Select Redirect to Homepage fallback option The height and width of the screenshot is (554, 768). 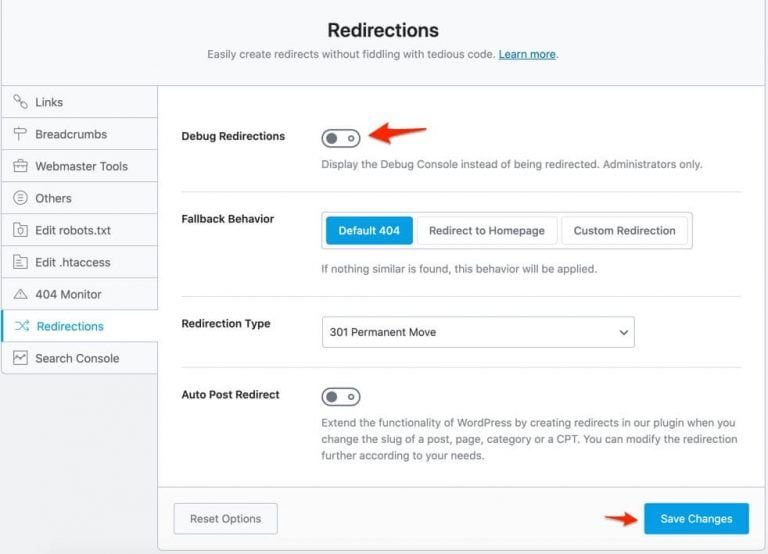click(x=487, y=231)
